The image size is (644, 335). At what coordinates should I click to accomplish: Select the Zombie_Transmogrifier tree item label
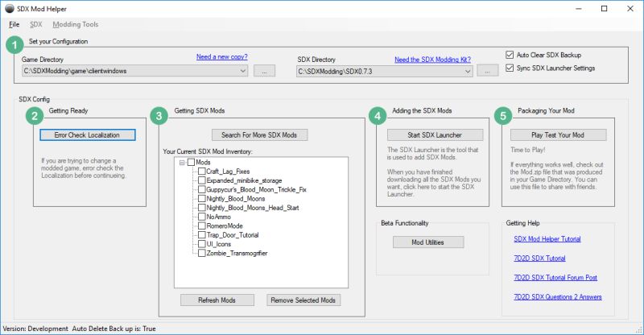[237, 253]
